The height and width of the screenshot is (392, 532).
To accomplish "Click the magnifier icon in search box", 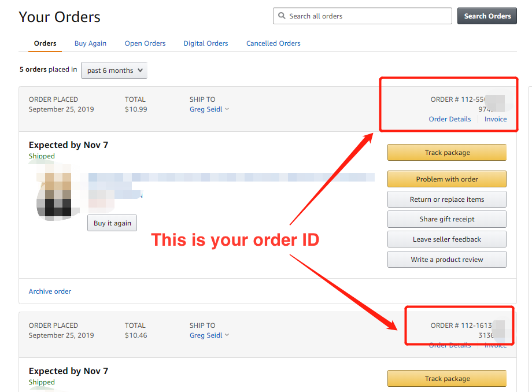I will (282, 16).
